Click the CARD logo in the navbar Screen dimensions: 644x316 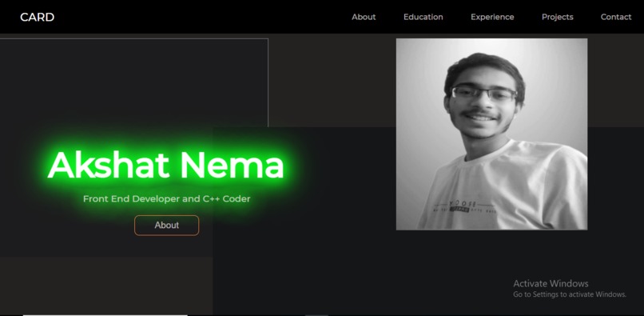[37, 17]
